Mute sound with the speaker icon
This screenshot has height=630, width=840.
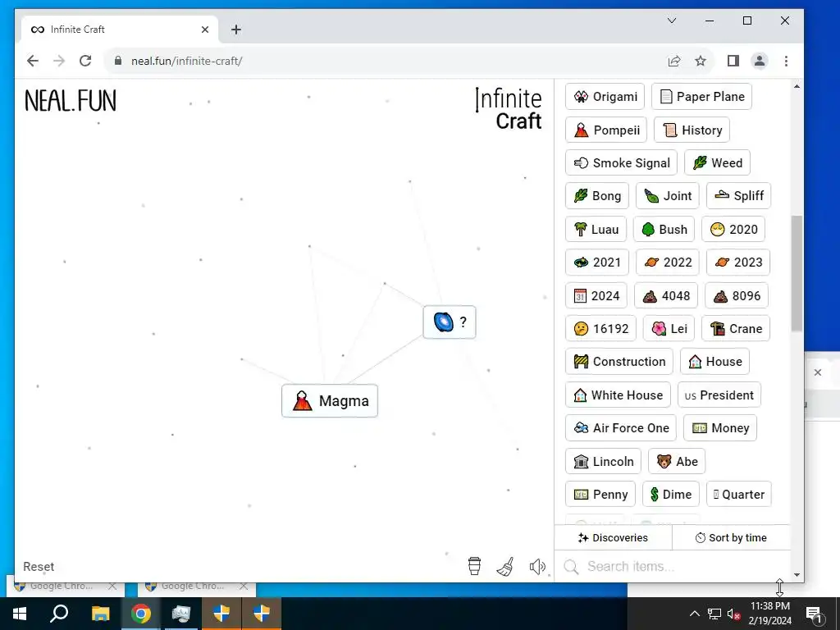[x=537, y=566]
